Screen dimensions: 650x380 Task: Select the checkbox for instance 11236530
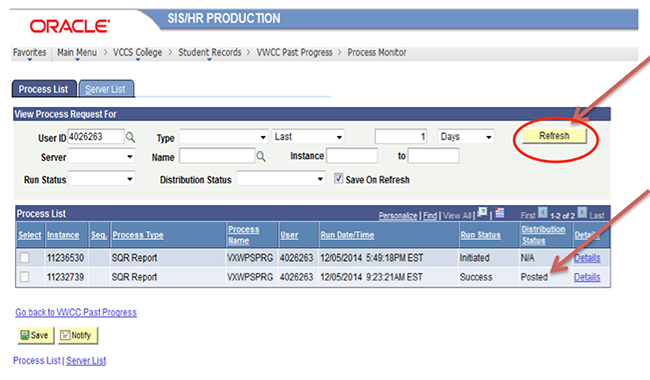tap(24, 258)
